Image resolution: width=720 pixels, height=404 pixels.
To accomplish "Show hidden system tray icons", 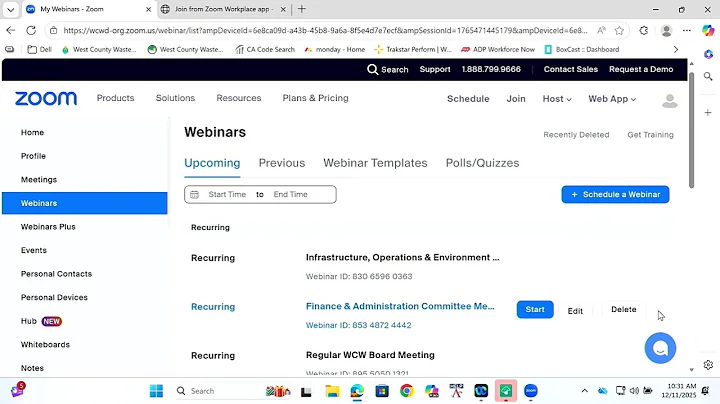I will pyautogui.click(x=585, y=391).
